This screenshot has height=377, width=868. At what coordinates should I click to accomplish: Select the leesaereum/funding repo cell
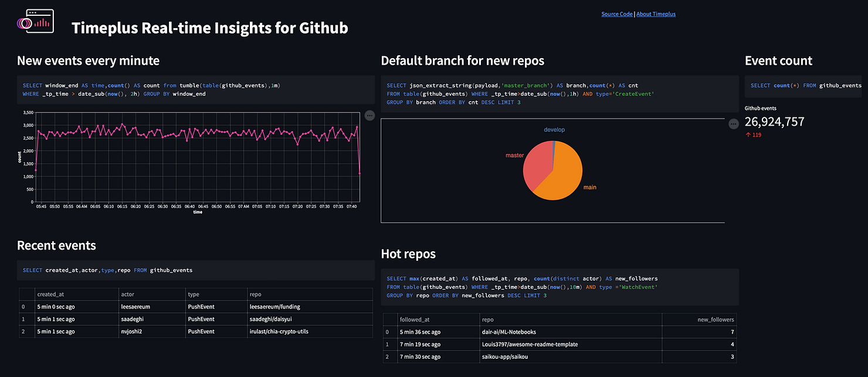click(310, 306)
